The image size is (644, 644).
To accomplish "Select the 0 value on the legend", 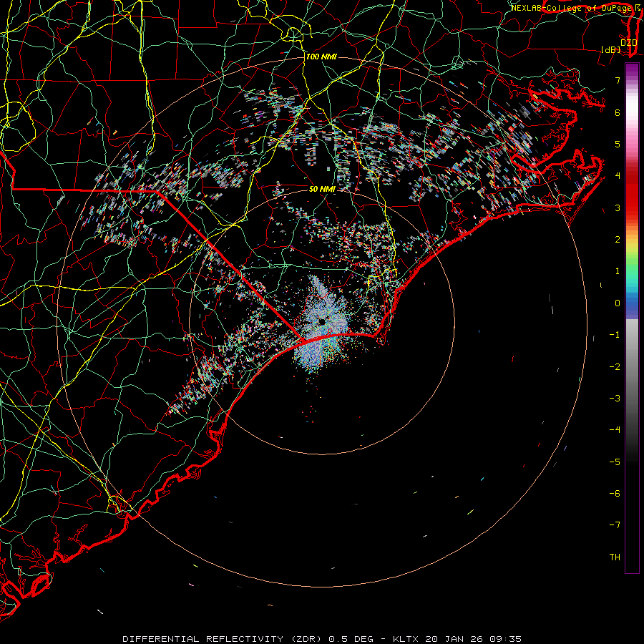I will tap(618, 303).
